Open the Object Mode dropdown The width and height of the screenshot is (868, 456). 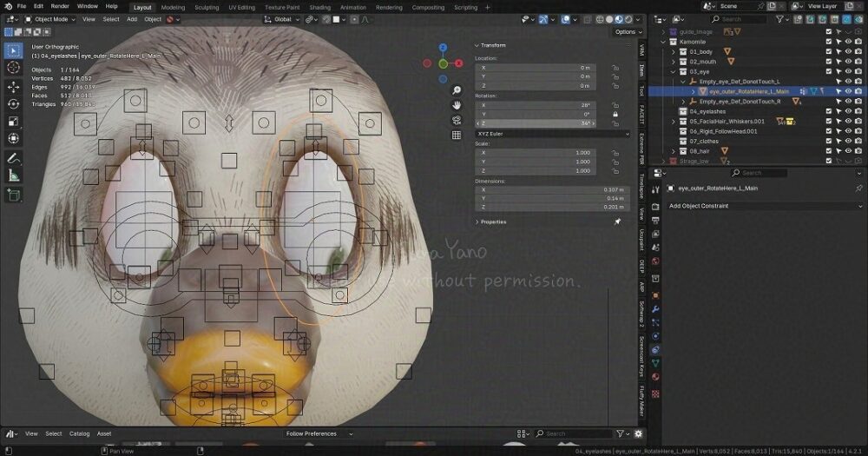pos(50,19)
